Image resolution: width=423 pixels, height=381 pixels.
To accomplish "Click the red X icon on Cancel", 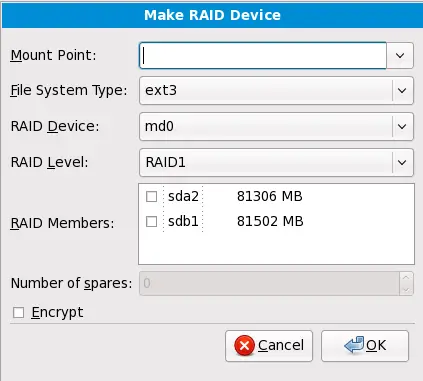I will pos(245,345).
